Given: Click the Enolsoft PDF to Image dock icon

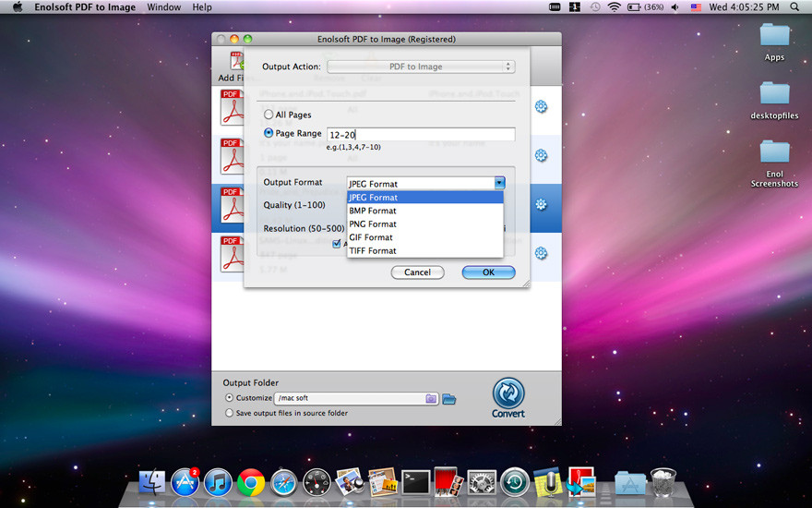Looking at the screenshot, I should click(x=581, y=481).
